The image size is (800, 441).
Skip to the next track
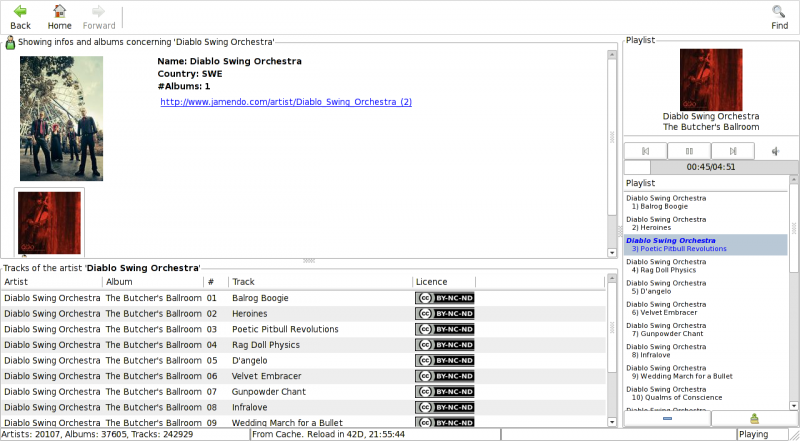tap(732, 151)
